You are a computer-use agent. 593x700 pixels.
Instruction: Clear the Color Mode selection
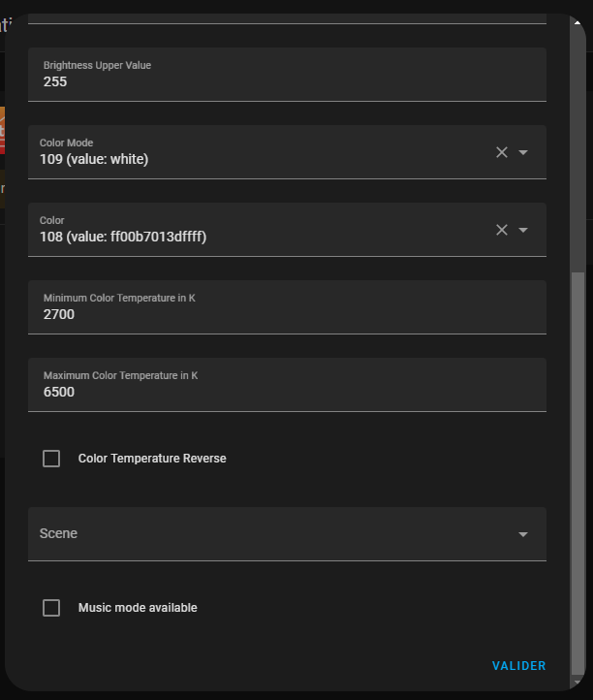pyautogui.click(x=502, y=152)
